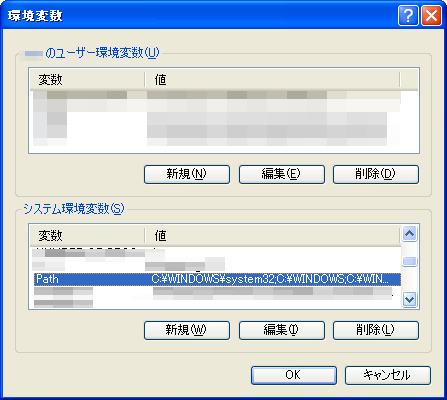This screenshot has height=400, width=447.
Task: Click 変数 column header in system list
Action: tap(87, 236)
